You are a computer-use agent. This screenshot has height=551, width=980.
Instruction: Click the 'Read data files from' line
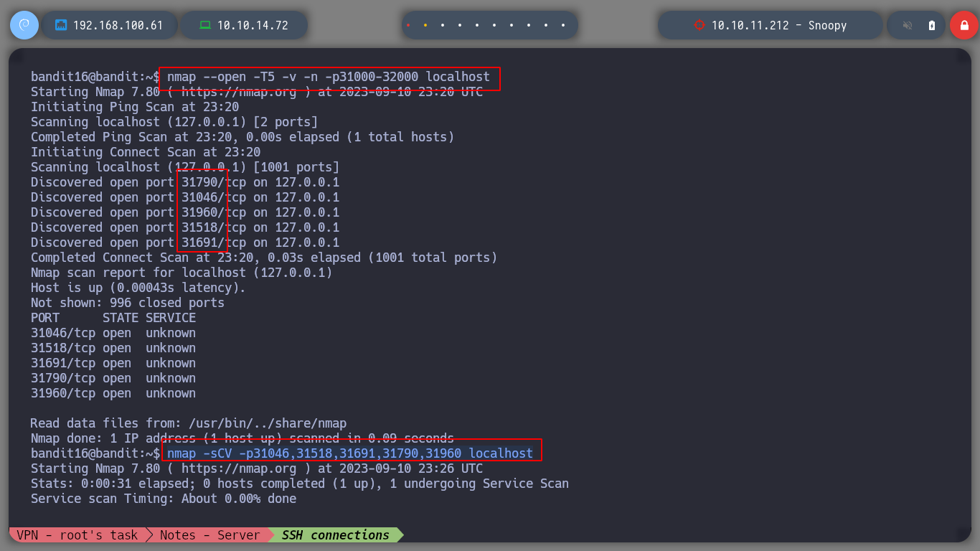[x=189, y=423]
